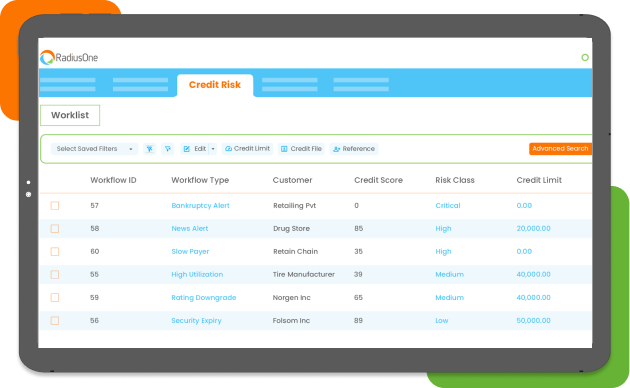Click the green status circle icon
The height and width of the screenshot is (388, 630).
585,57
